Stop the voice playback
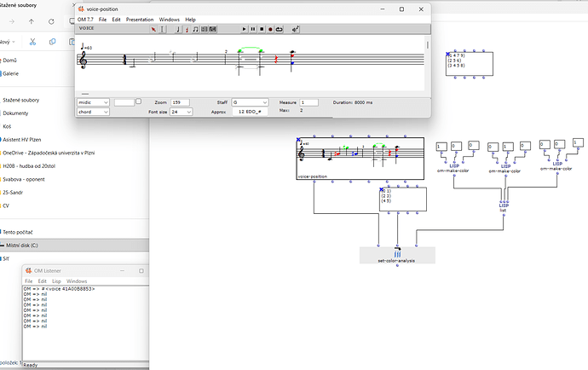 (x=262, y=29)
